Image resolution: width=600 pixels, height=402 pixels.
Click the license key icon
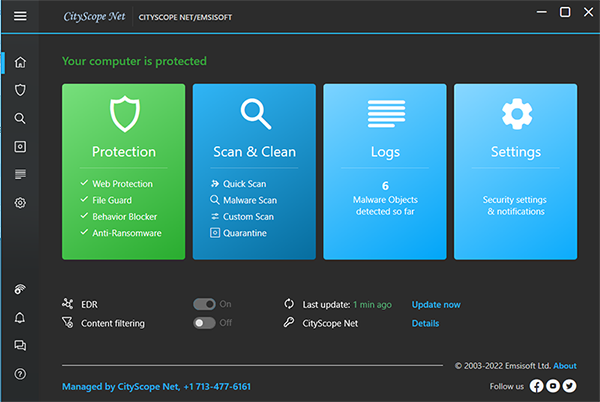point(289,322)
